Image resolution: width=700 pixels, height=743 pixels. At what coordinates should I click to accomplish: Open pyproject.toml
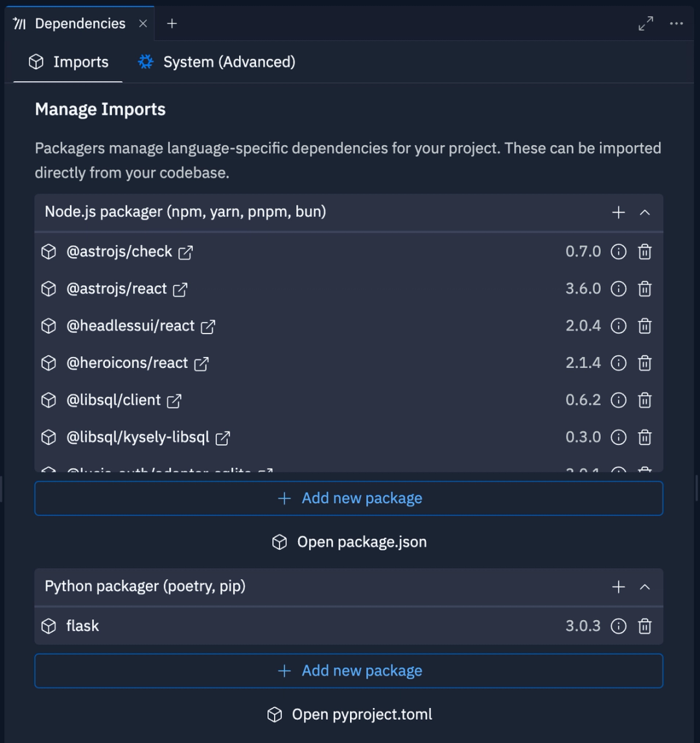[349, 714]
